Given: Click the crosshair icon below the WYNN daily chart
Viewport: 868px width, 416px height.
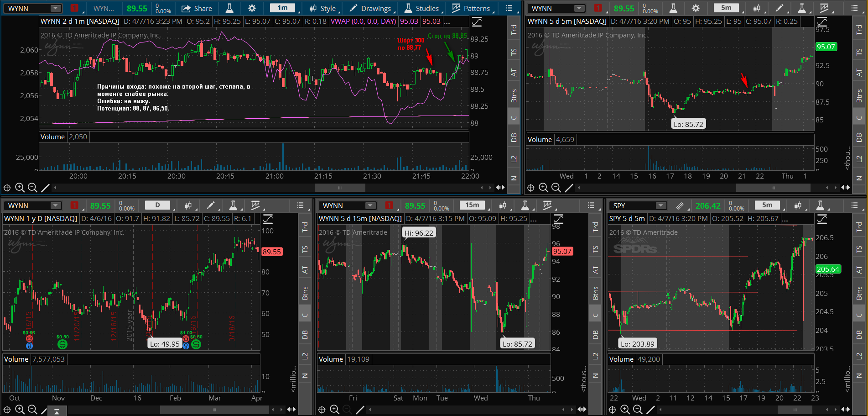Looking at the screenshot, I should click(x=7, y=410).
